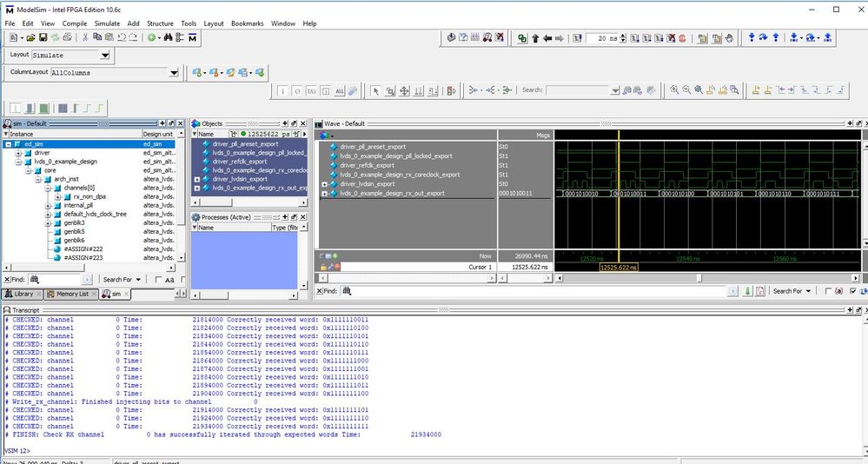Select the genblk5 tree row
The width and height of the screenshot is (868, 464).
74,231
